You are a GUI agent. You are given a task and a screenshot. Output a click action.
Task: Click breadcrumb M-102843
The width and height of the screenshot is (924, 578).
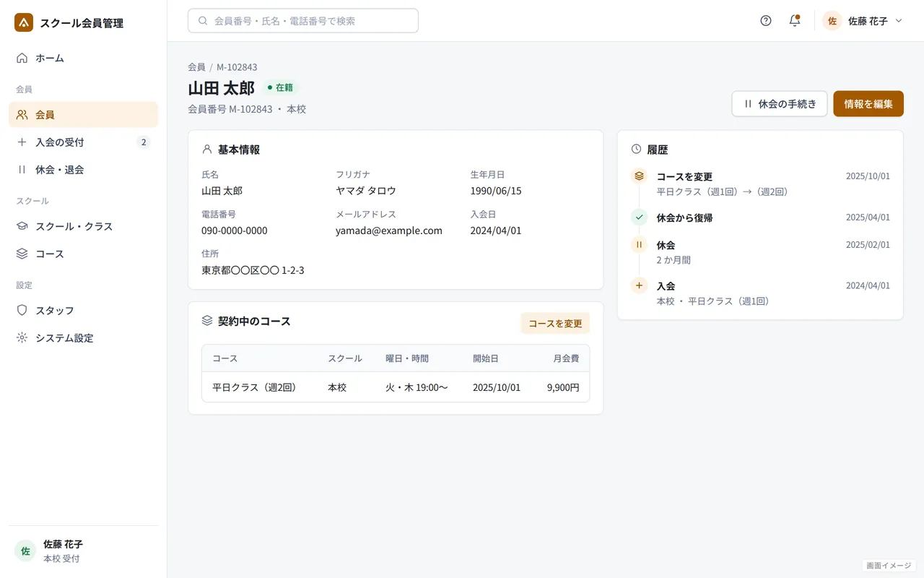(x=237, y=67)
